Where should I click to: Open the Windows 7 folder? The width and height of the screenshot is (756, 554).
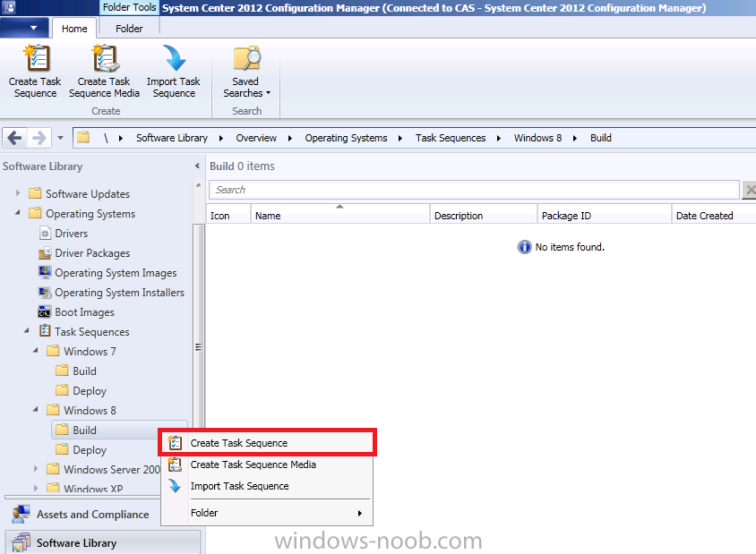[x=90, y=352]
